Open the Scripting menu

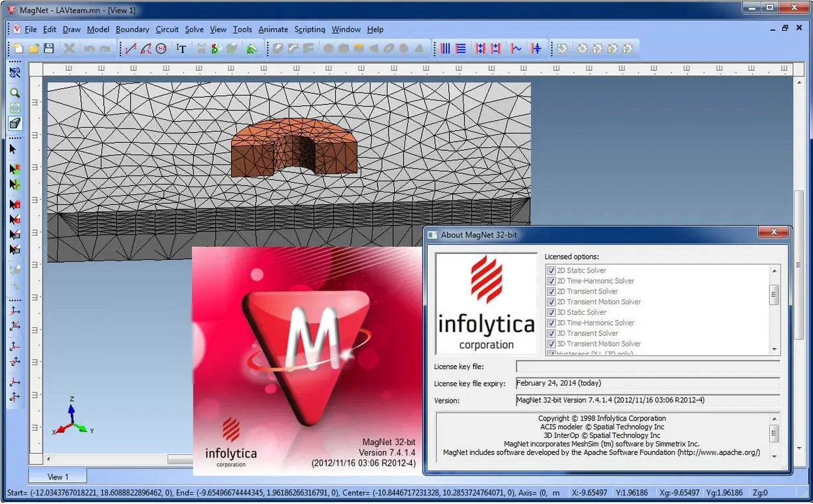tap(310, 29)
